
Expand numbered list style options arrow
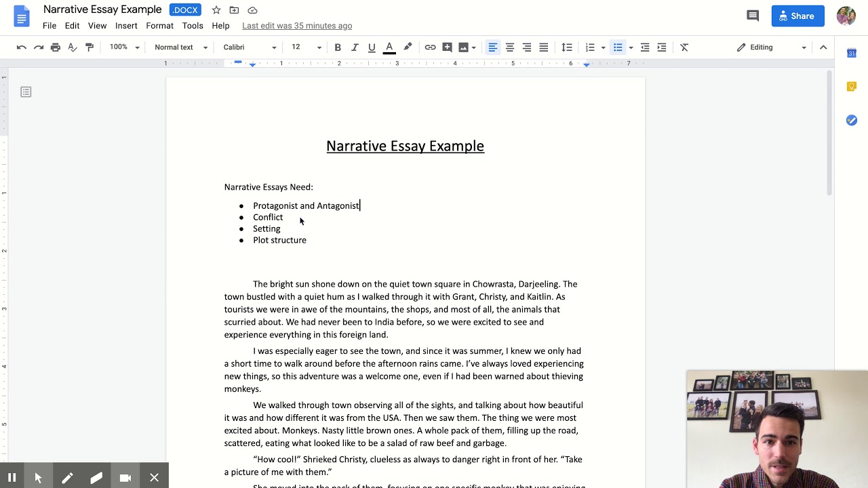603,47
